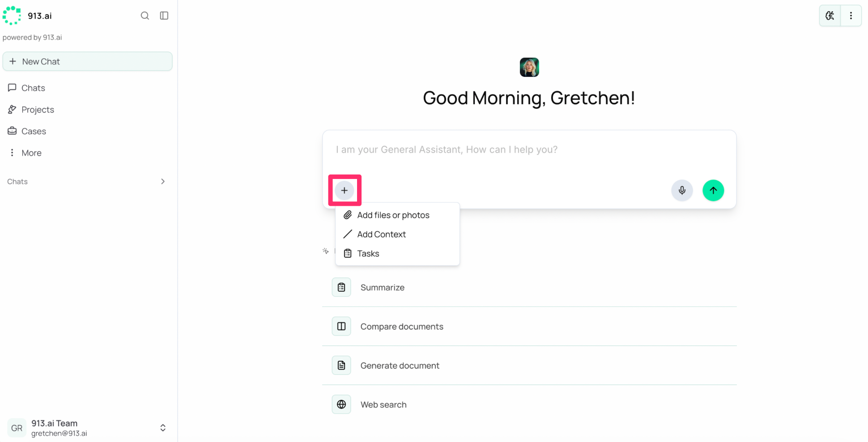Click the Web search globe icon

coord(341,404)
